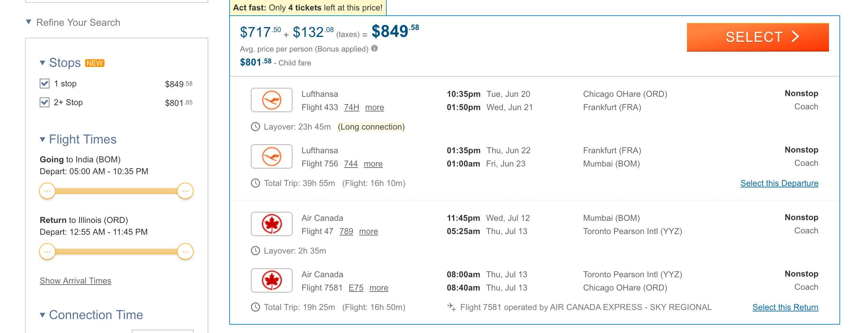Click the orange SELECT button
Image resolution: width=868 pixels, height=333 pixels.
[758, 37]
